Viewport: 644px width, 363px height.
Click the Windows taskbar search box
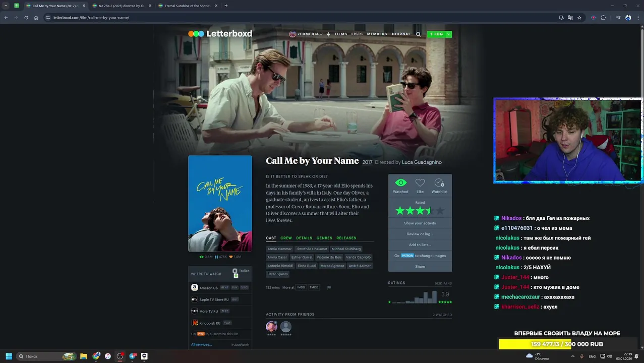(x=46, y=356)
